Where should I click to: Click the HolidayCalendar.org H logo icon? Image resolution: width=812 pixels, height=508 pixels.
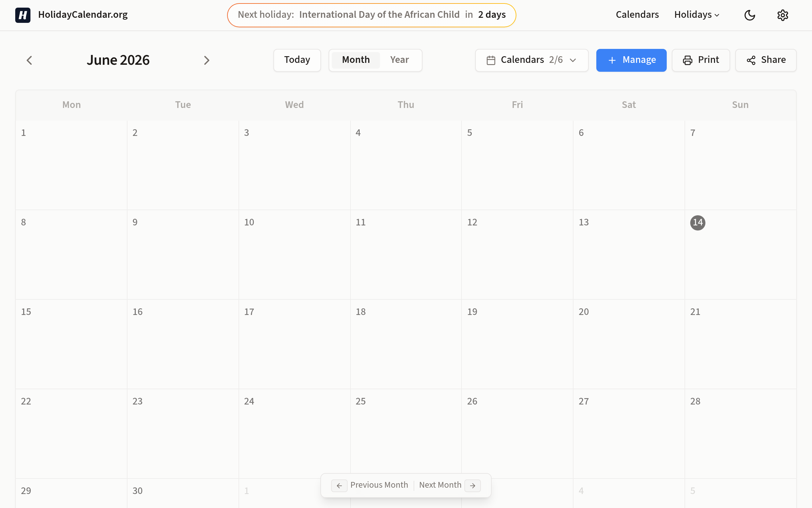point(23,15)
